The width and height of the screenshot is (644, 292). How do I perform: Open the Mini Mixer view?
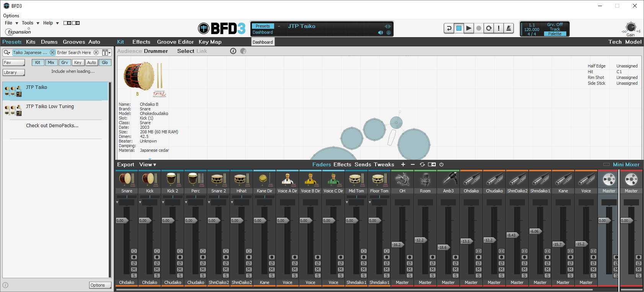coord(626,164)
